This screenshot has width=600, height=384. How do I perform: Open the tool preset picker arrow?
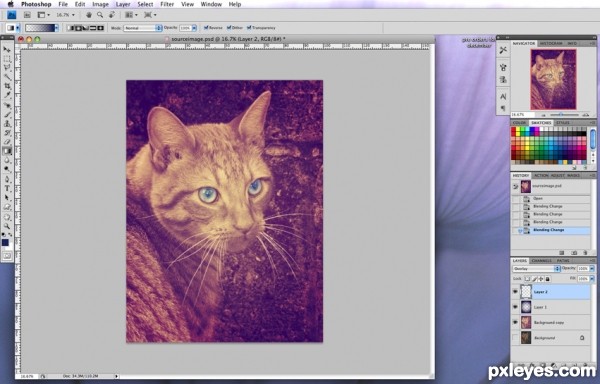coord(18,28)
